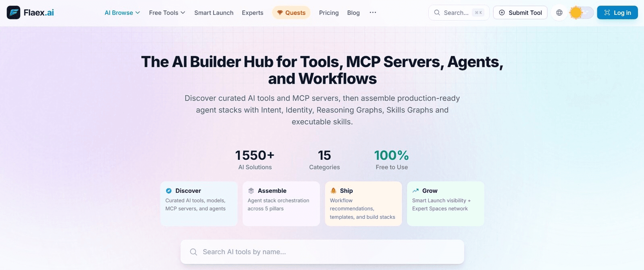Click the Log in button

pyautogui.click(x=617, y=12)
